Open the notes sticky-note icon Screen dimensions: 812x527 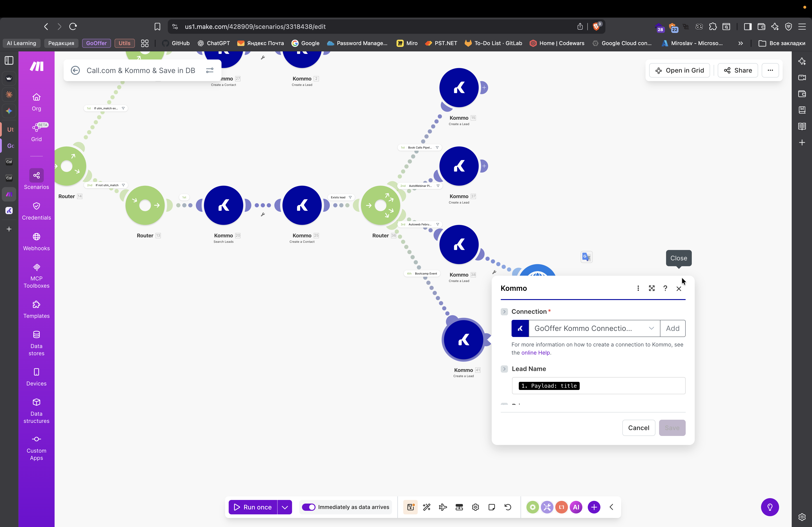pos(492,507)
